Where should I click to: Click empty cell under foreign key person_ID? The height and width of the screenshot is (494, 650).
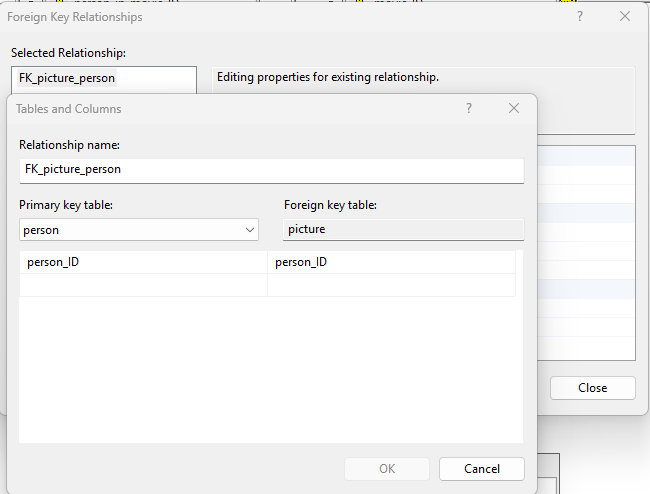click(391, 285)
